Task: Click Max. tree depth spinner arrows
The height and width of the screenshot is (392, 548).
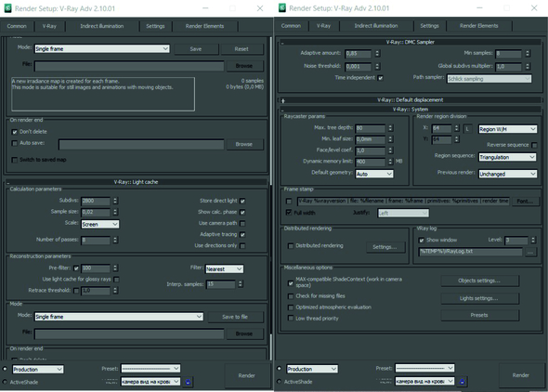Action: (x=390, y=128)
